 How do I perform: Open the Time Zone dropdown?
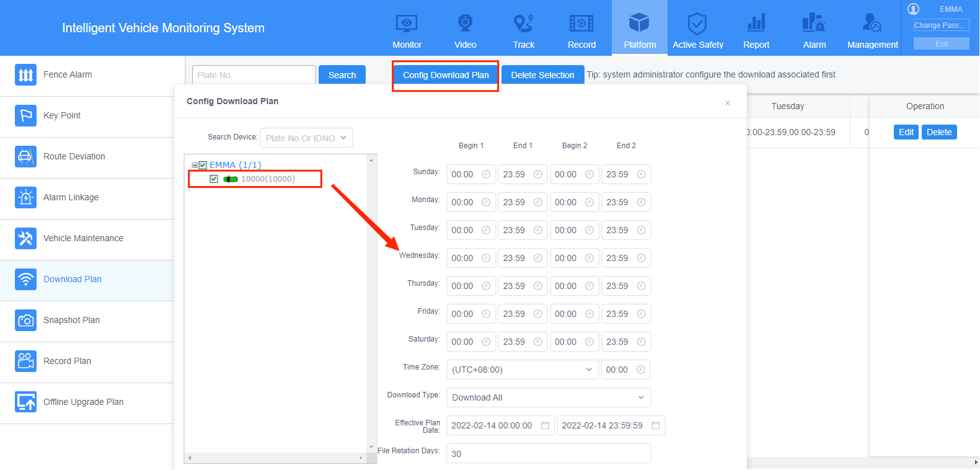[x=523, y=370]
